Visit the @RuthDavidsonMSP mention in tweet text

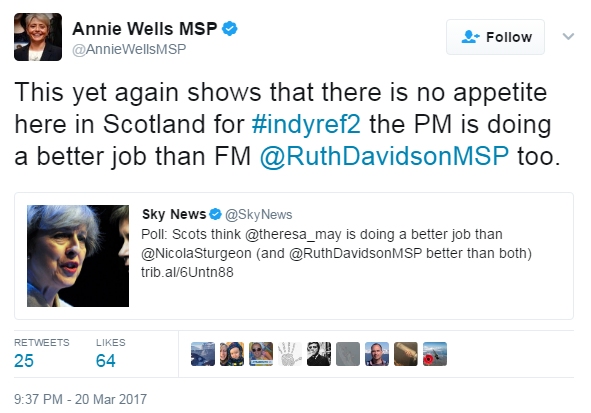[384, 156]
